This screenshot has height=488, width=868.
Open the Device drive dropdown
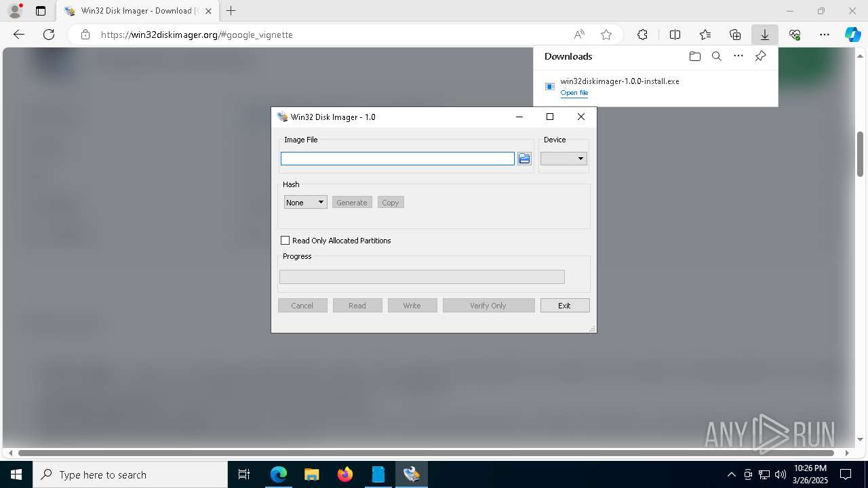pyautogui.click(x=564, y=159)
